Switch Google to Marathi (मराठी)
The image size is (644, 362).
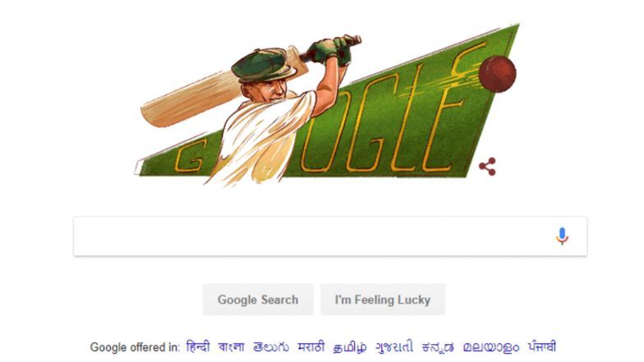click(x=310, y=346)
